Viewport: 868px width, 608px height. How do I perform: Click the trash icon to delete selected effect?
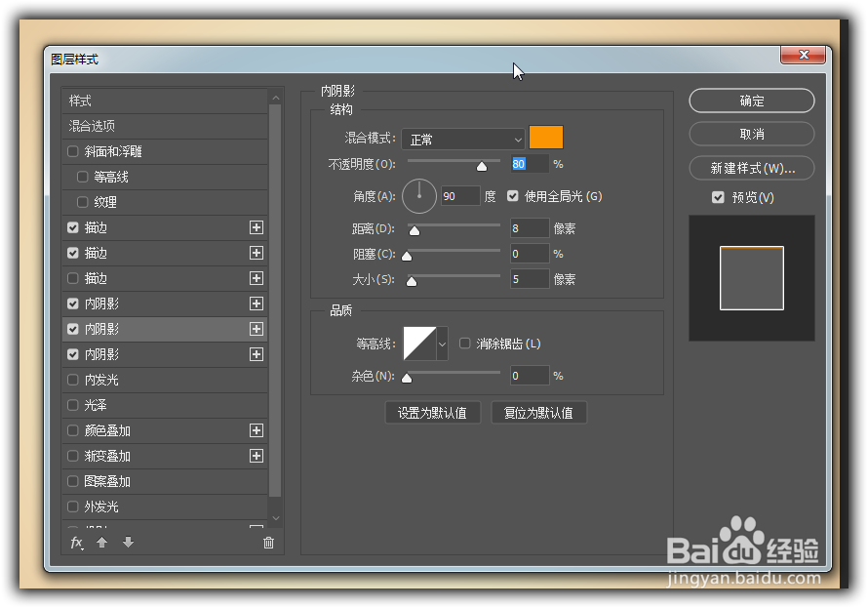click(268, 543)
